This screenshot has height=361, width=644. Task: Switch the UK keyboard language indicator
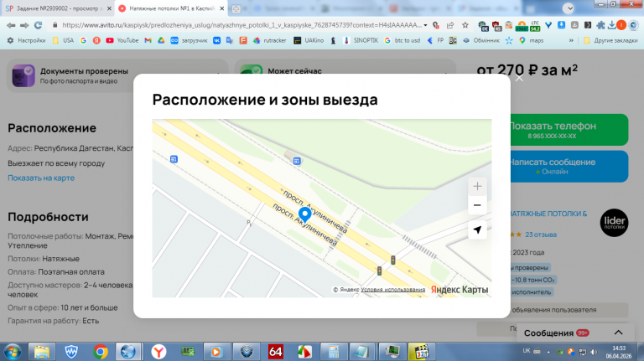(x=527, y=351)
